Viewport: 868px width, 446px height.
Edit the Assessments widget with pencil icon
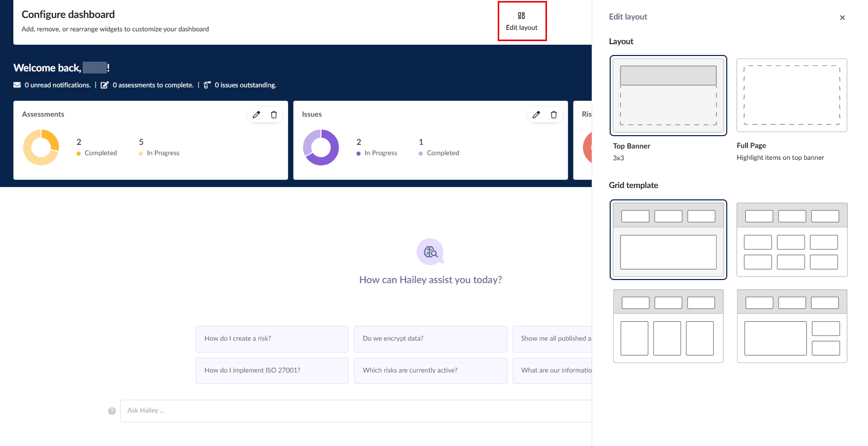coord(256,115)
